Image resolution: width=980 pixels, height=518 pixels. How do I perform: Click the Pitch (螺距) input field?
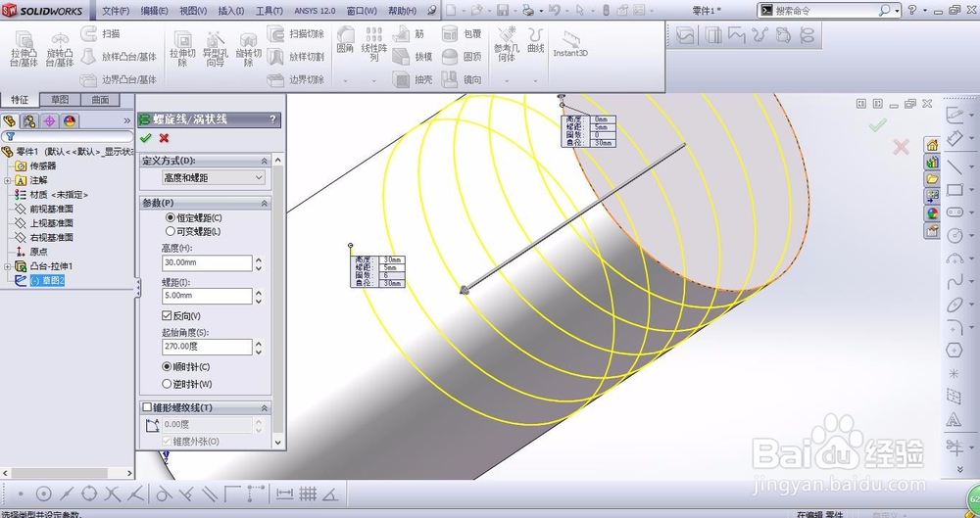[207, 296]
